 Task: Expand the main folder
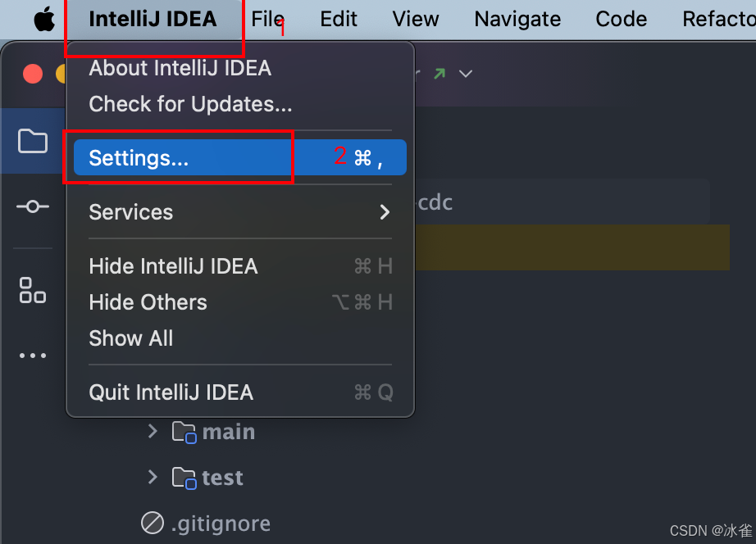tap(153, 431)
